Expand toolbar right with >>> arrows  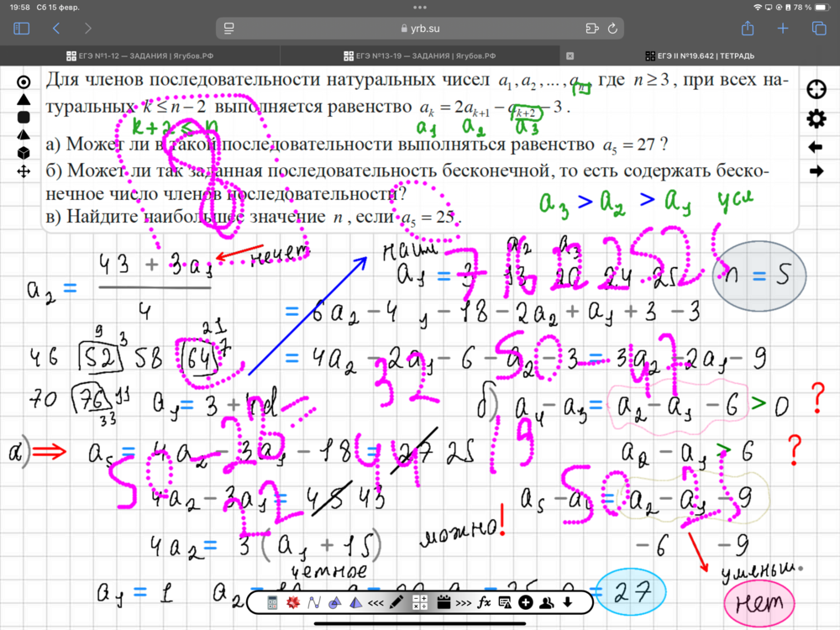click(x=464, y=602)
